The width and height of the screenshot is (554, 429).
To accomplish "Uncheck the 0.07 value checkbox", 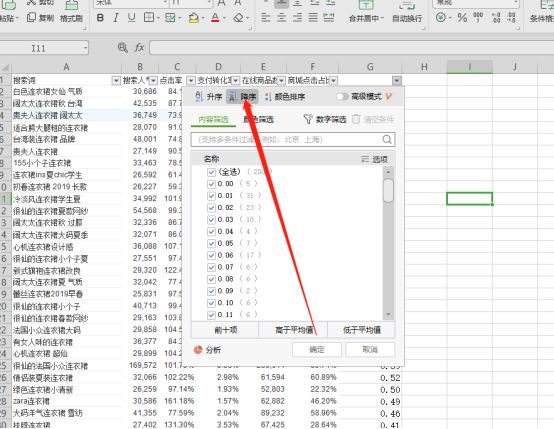I will click(211, 267).
